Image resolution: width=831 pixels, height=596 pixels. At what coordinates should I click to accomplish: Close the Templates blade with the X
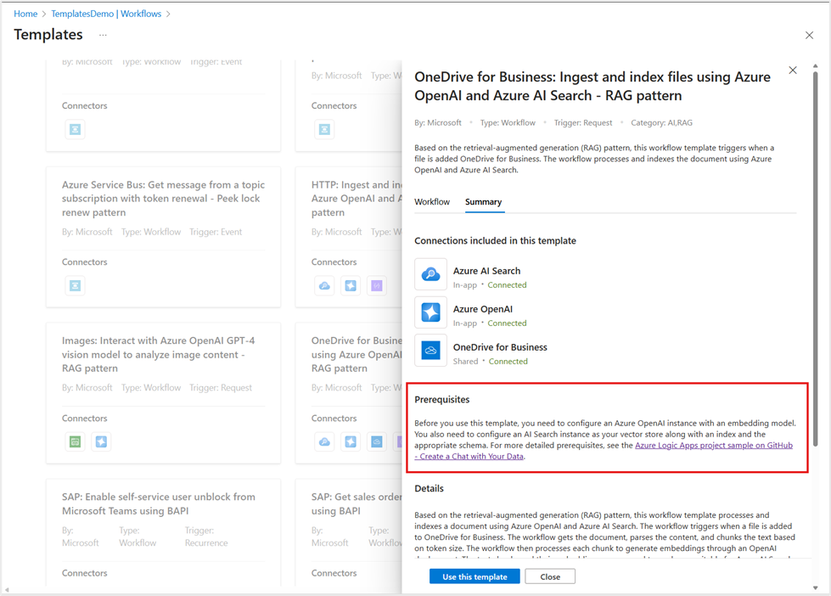coord(809,35)
